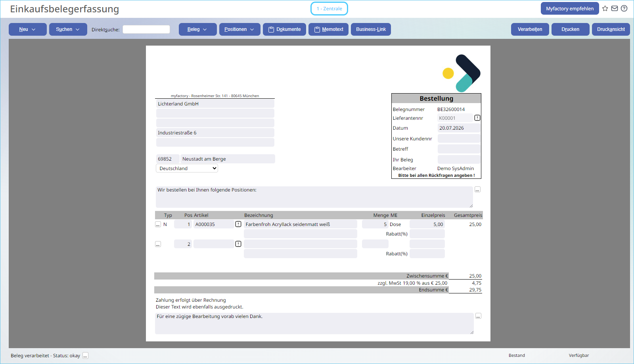634x364 pixels.
Task: Click the 1 - Zentrale selector
Action: 329,8
